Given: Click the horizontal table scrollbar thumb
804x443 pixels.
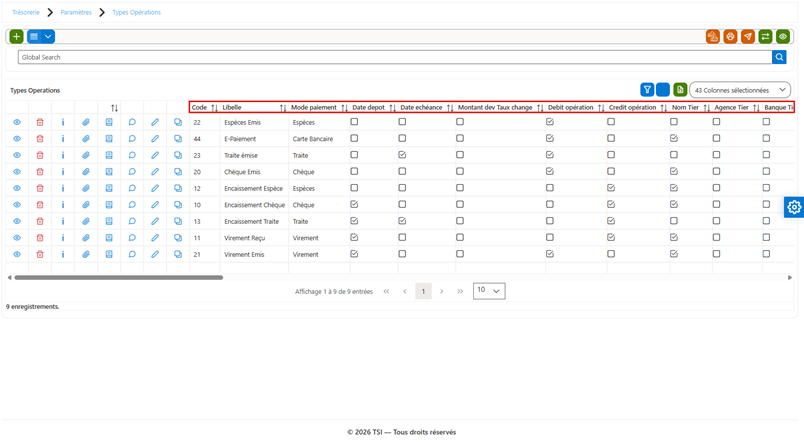Looking at the screenshot, I should pyautogui.click(x=118, y=277).
